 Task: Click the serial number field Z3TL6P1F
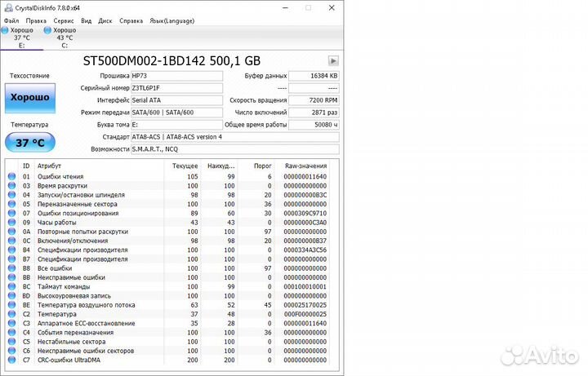coord(176,88)
